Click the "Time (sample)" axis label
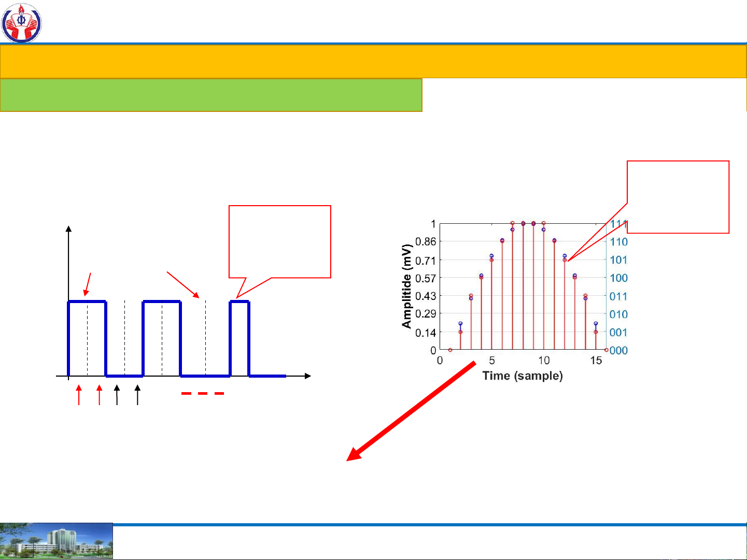Viewport: 747px width, 560px height. 522,376
